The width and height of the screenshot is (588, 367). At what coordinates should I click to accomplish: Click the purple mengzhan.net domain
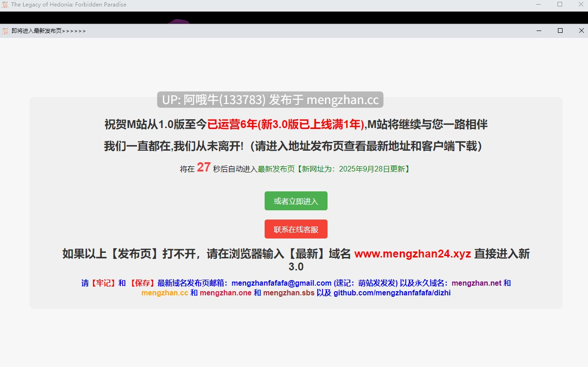pos(477,283)
